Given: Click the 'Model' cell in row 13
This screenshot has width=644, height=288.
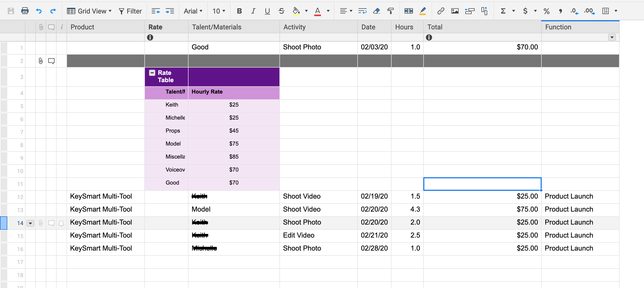Looking at the screenshot, I should tap(234, 210).
